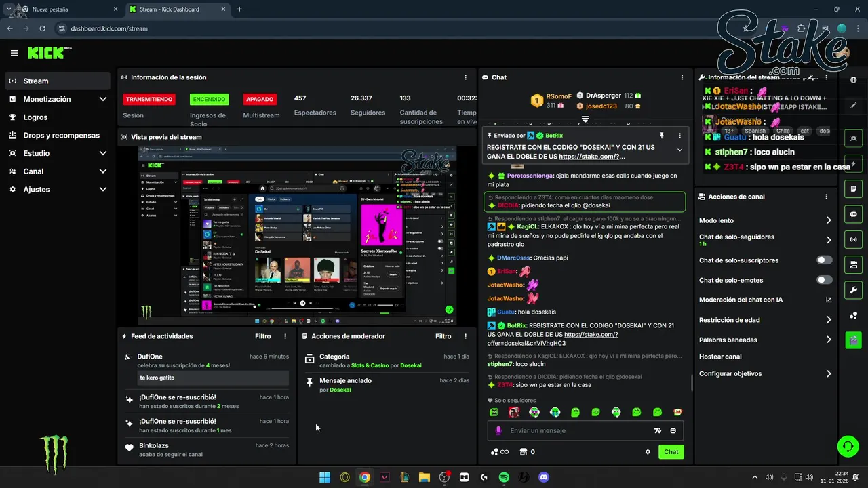The image size is (868, 488).
Task: Open Filtro in Acciones de moderador
Action: click(443, 336)
